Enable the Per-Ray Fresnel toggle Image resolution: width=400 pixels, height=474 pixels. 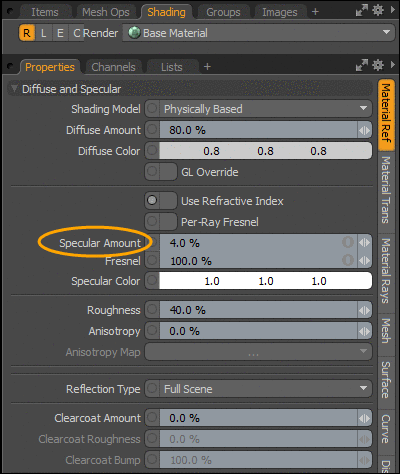coord(161,222)
